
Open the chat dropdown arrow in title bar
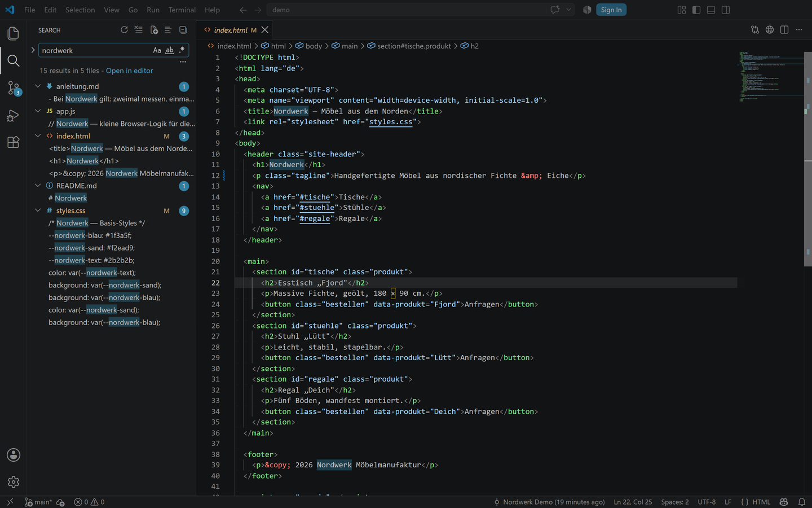pyautogui.click(x=568, y=10)
